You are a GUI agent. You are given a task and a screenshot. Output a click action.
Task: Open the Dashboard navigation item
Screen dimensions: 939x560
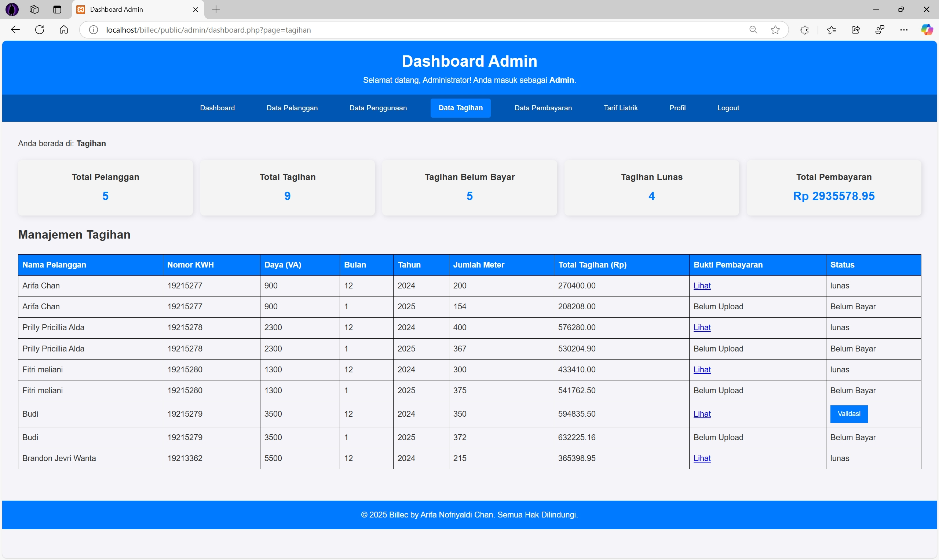point(218,108)
